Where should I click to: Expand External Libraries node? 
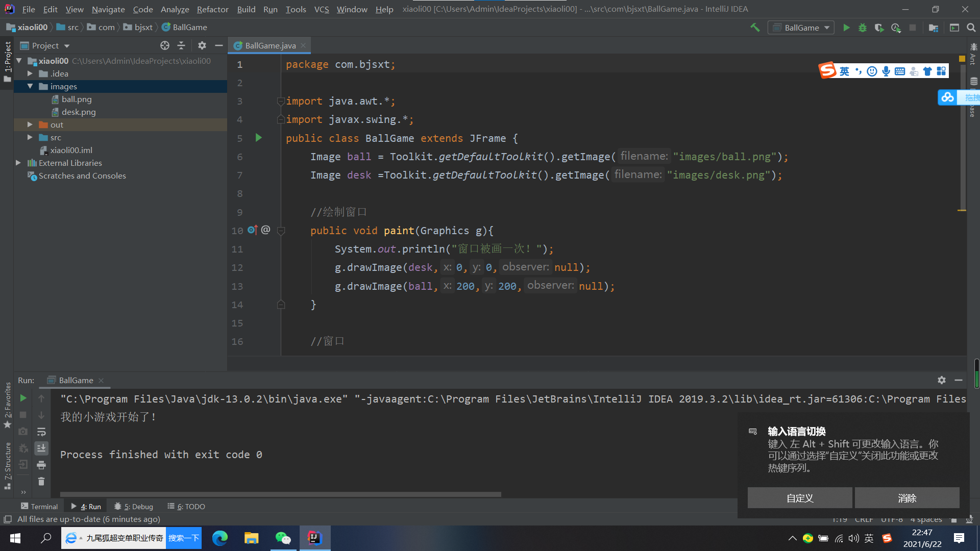18,163
